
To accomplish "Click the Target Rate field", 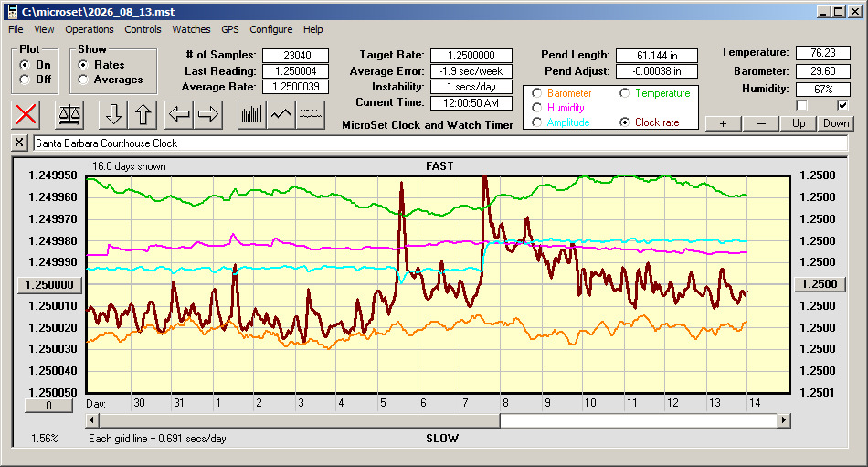I will tap(471, 56).
